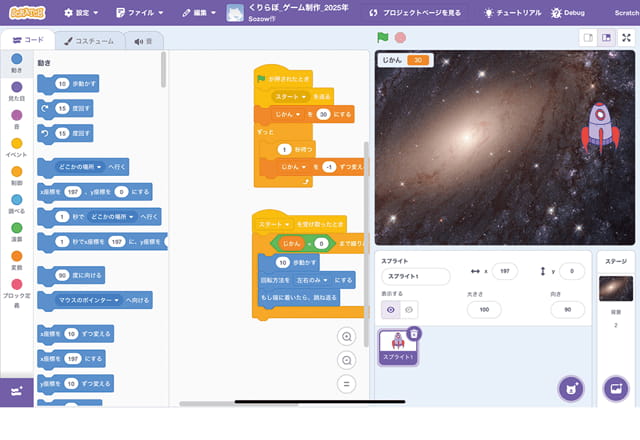Delete Sprite1 with the trash icon

[414, 333]
